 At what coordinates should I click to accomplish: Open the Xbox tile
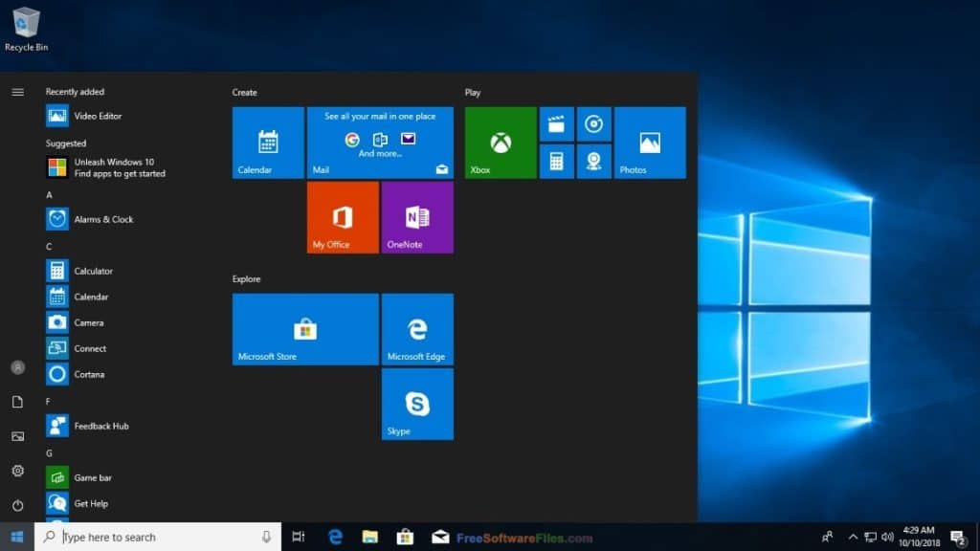tap(501, 143)
